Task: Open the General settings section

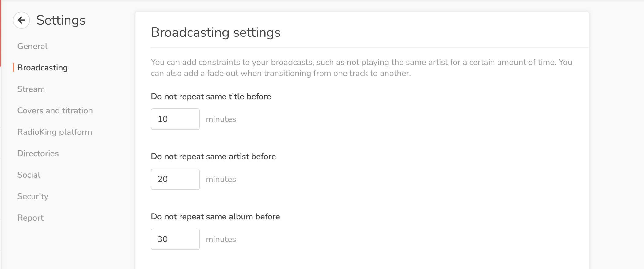Action: coord(32,46)
